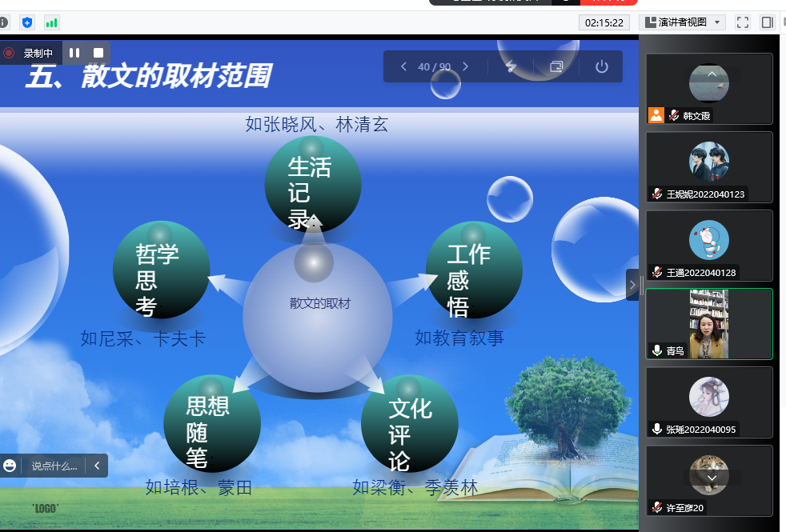Click the lightning bolt icon in slide toolbar
The width and height of the screenshot is (786, 532).
coord(511,66)
